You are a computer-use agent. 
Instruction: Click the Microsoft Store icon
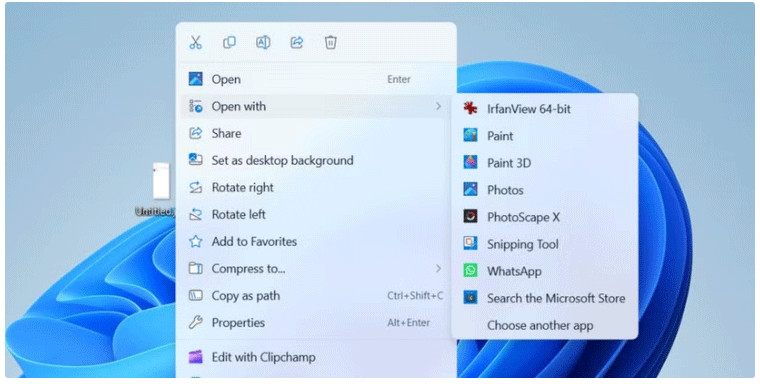coord(470,297)
